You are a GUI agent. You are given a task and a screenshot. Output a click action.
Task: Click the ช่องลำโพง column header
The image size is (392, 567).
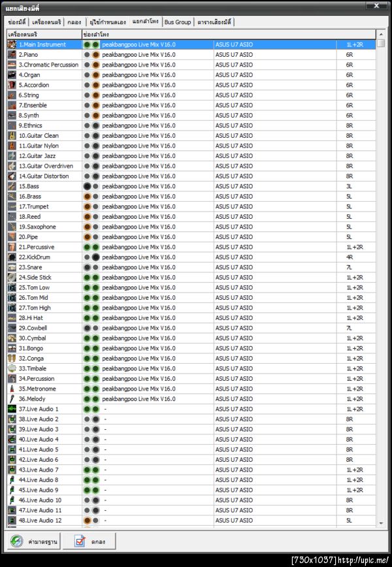click(x=229, y=35)
